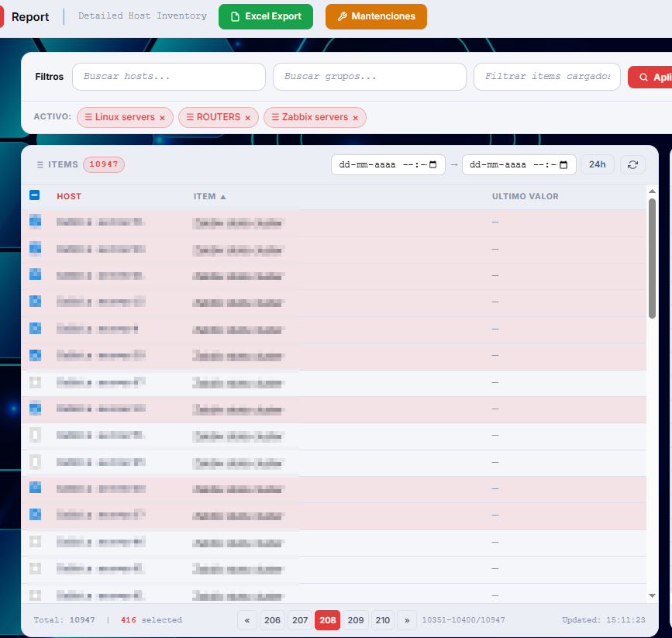Click the current page 208 button
Screen dimensions: 672x638
(327, 620)
